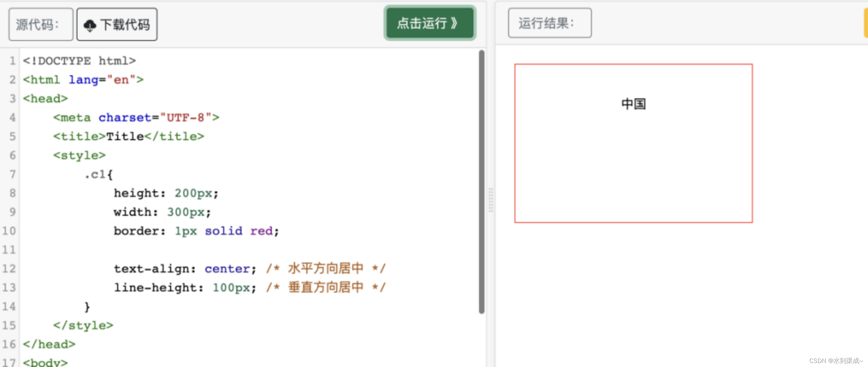
Task: Click the </style> closing tag
Action: 83,326
